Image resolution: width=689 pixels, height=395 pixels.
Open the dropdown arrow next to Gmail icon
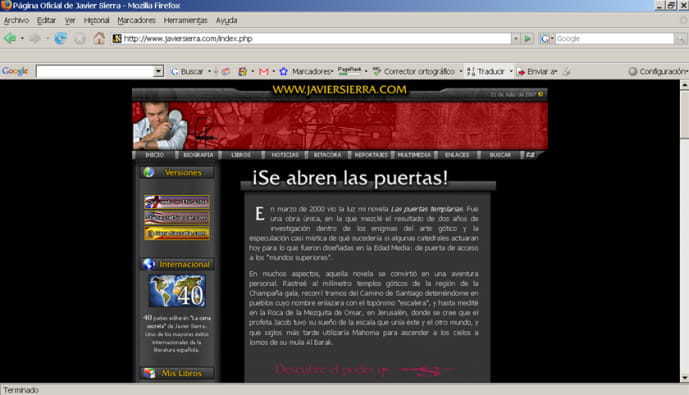click(273, 71)
